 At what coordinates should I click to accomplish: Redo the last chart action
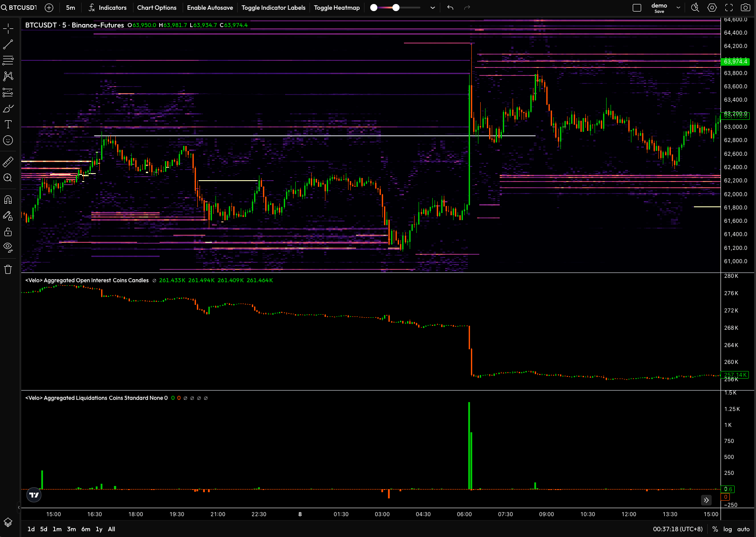point(467,8)
